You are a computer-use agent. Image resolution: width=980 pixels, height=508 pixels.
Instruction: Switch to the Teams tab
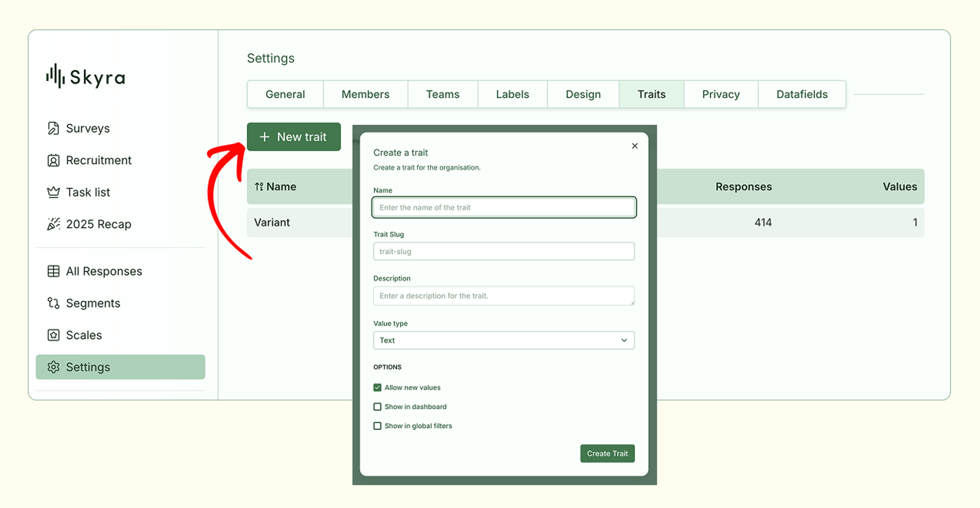point(443,94)
